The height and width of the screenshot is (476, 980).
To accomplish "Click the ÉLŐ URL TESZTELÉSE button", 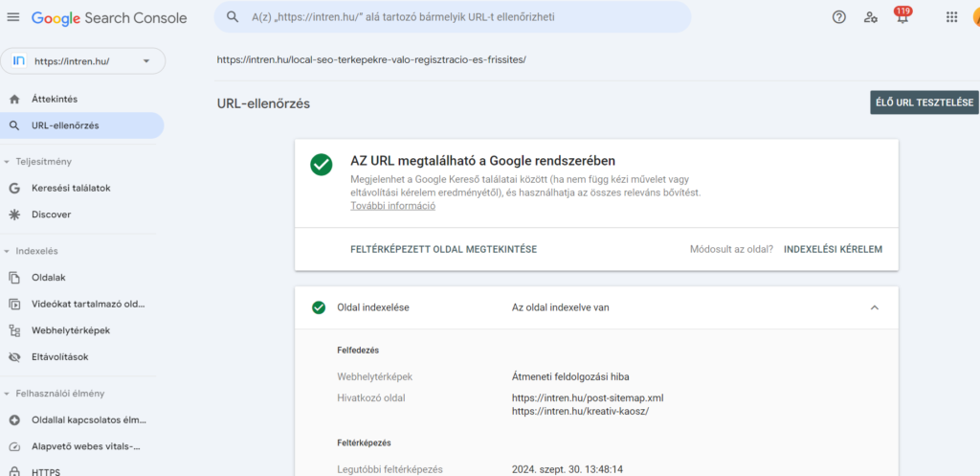I will (924, 102).
